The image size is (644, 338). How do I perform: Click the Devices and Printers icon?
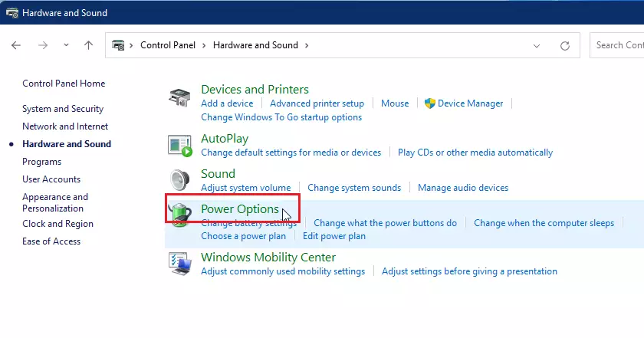tap(179, 97)
